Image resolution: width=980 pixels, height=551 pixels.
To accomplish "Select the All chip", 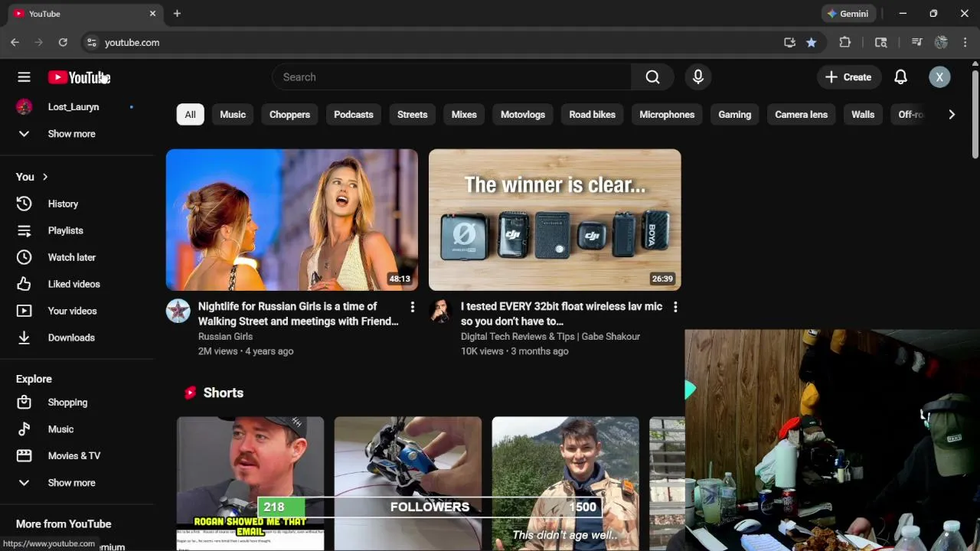I will point(190,115).
